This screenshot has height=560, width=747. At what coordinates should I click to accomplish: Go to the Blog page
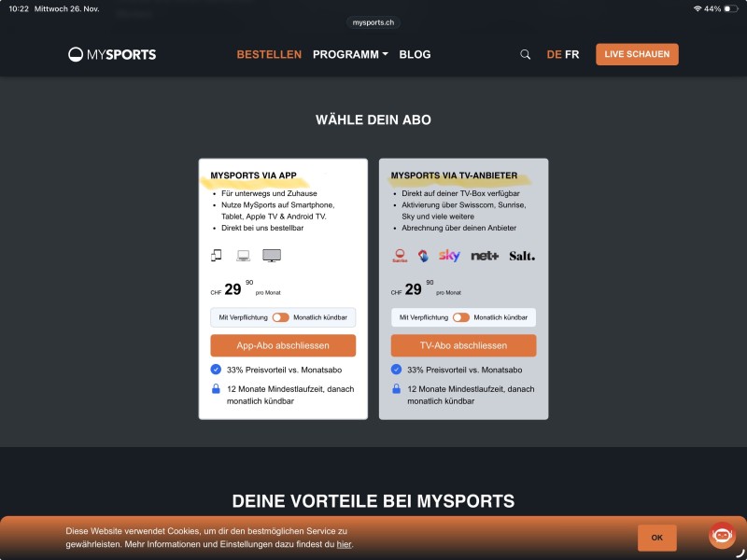[415, 54]
